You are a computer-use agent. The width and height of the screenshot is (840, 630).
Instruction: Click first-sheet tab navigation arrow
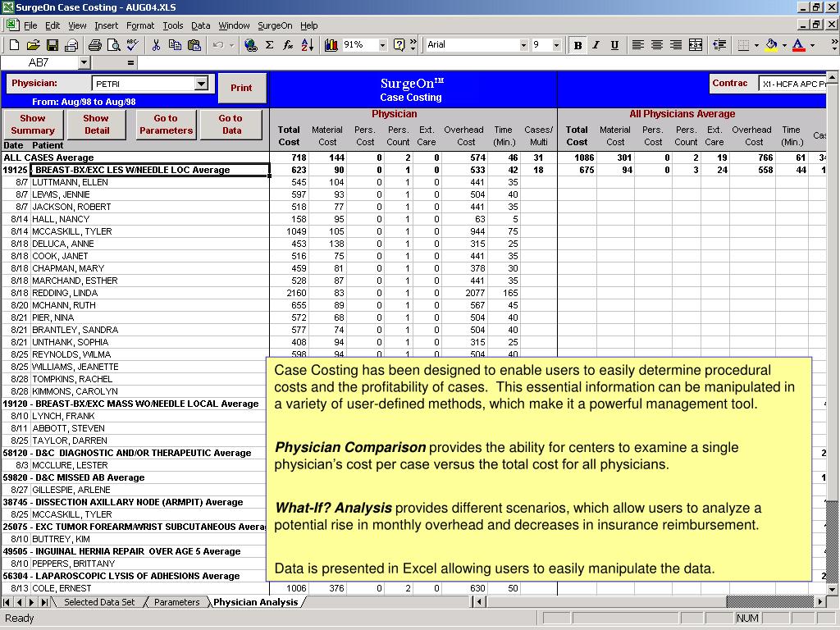pos(7,602)
